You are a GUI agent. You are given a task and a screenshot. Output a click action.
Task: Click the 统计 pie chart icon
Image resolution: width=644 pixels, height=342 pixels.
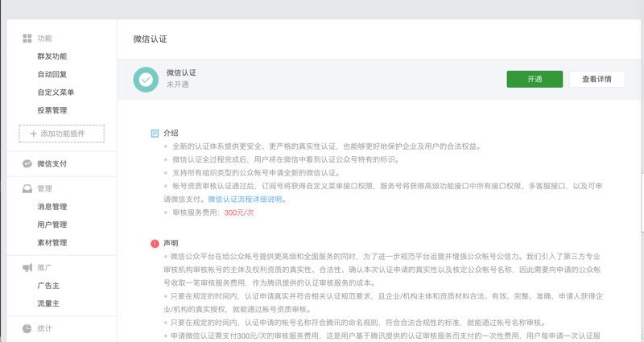(x=27, y=328)
